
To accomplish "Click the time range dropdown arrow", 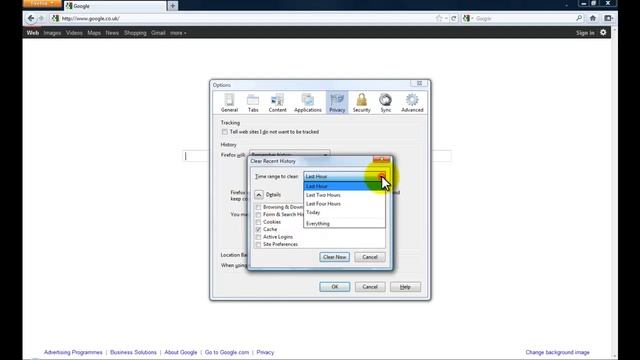I will coord(381,176).
